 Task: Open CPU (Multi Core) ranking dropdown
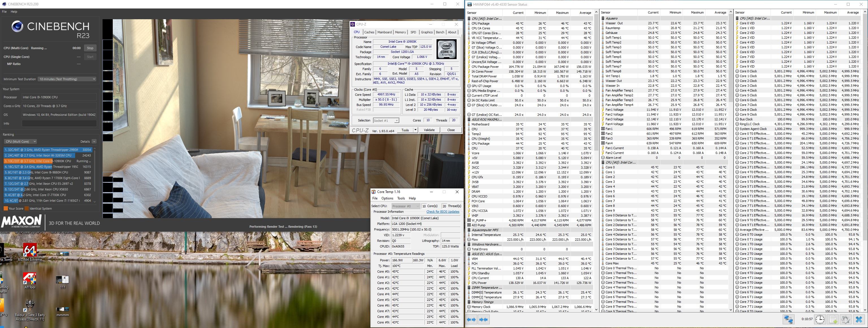pyautogui.click(x=20, y=142)
